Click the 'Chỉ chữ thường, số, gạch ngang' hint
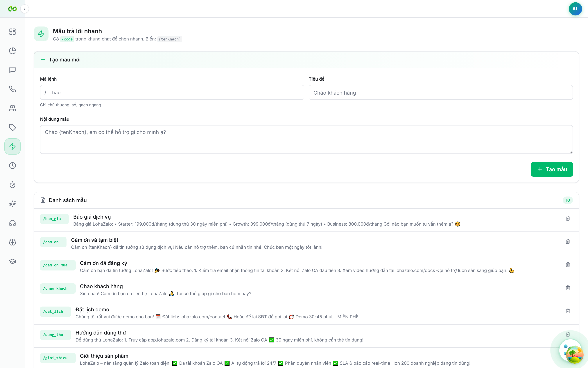 [70, 105]
